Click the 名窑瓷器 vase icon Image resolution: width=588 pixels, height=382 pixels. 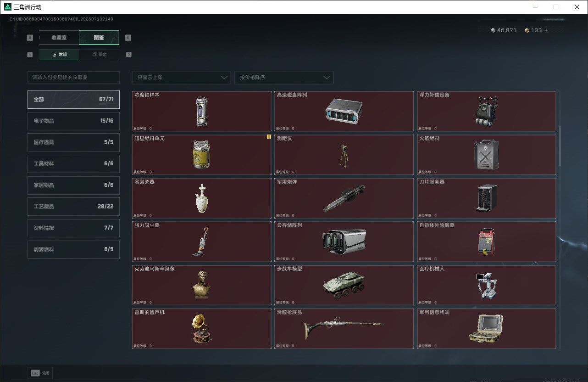coord(202,198)
